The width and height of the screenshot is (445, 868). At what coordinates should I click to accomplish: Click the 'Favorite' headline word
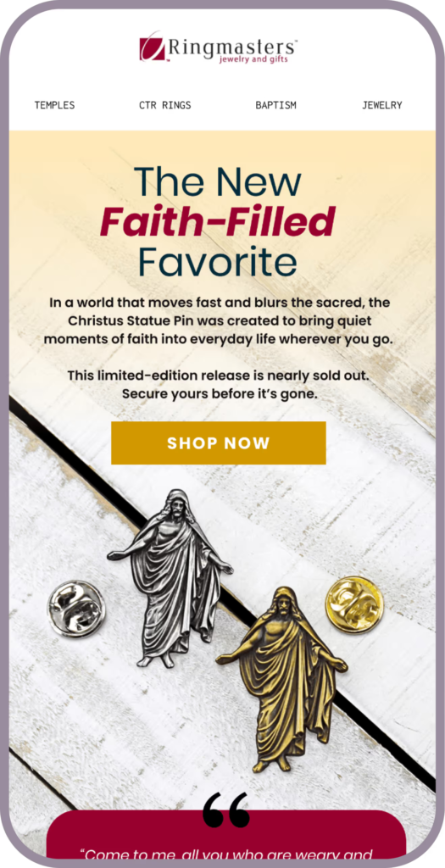(218, 261)
